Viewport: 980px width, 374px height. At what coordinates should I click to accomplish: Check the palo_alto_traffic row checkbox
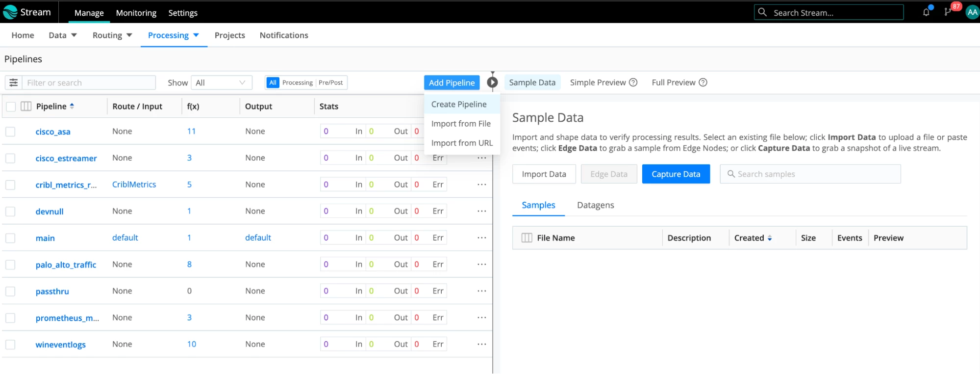pos(10,265)
